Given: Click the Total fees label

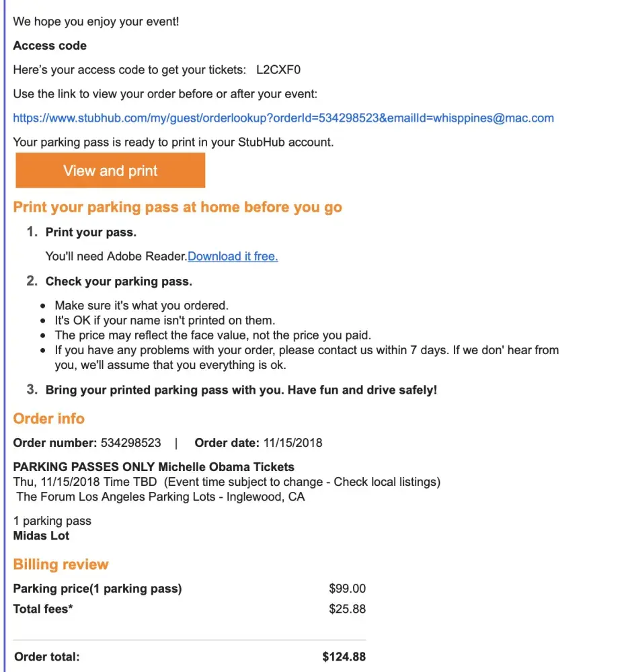Looking at the screenshot, I should click(x=42, y=610).
